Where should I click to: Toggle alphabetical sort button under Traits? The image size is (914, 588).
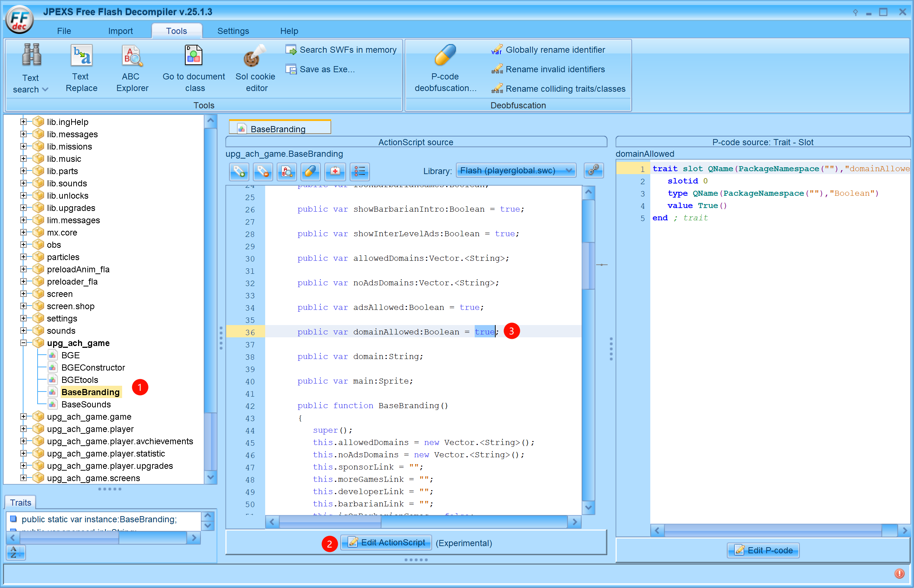[16, 552]
